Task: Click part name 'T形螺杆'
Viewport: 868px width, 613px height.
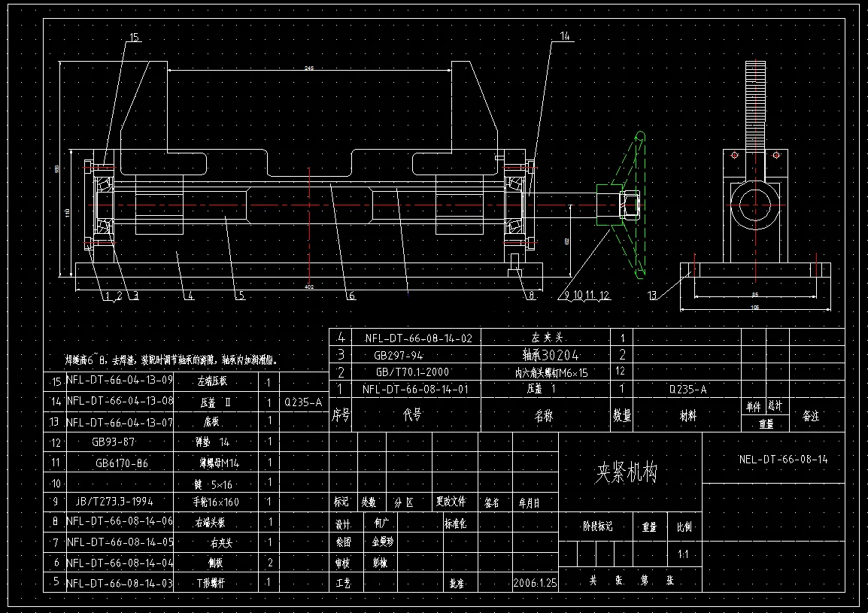Action: 211,583
